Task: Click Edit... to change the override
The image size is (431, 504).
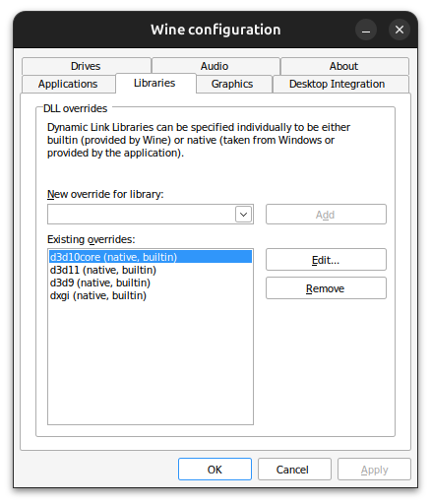Action: point(326,260)
